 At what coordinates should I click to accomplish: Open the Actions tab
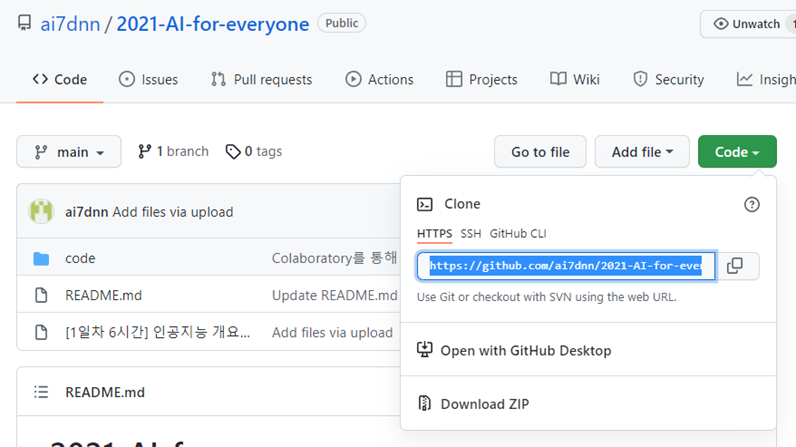pos(379,80)
